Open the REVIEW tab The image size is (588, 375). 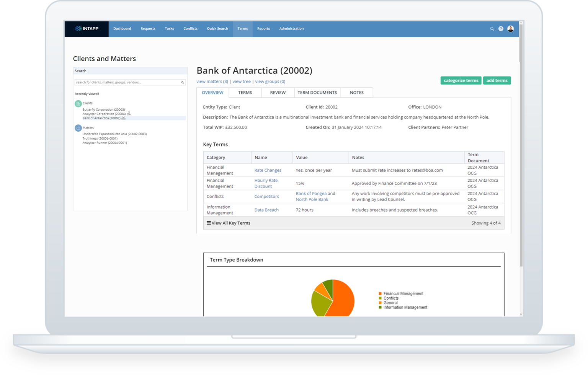pos(278,92)
